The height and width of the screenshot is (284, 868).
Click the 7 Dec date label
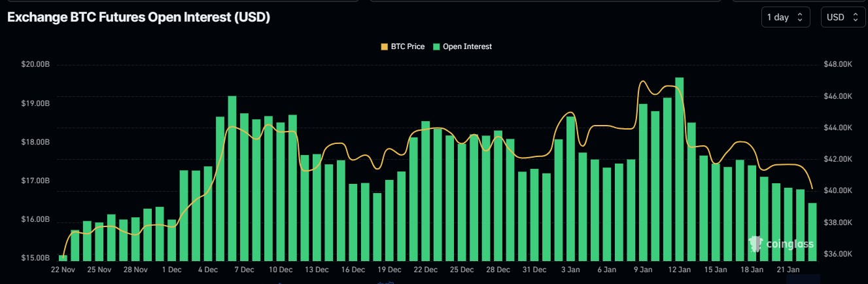(244, 270)
